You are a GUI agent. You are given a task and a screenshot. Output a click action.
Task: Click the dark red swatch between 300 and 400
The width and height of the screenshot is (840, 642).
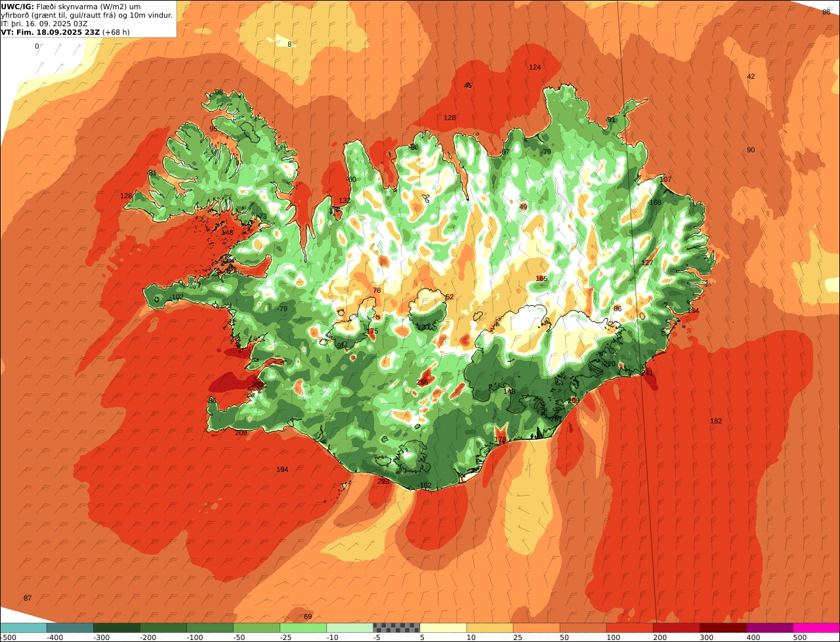[722, 628]
